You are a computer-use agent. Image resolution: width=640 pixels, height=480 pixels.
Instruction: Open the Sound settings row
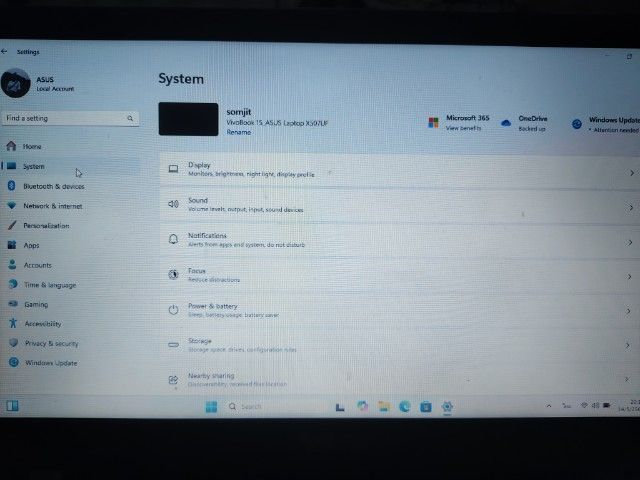(400, 205)
